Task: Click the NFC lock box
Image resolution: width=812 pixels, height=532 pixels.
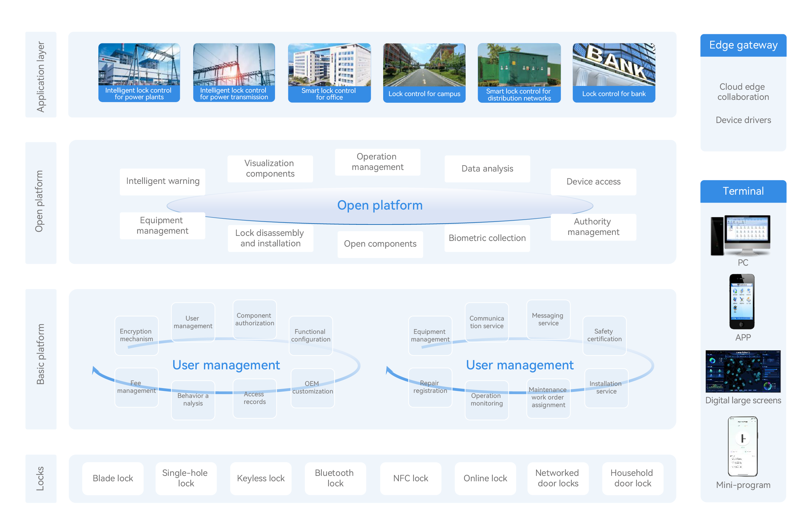Action: click(x=410, y=478)
